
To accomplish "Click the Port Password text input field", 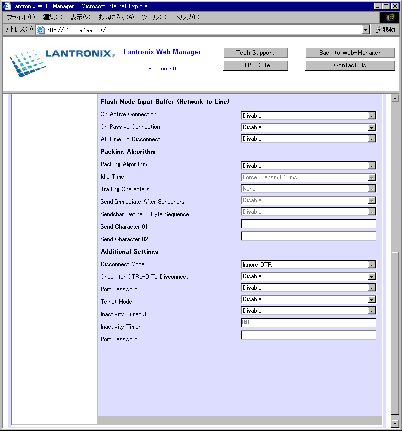I will (x=308, y=335).
